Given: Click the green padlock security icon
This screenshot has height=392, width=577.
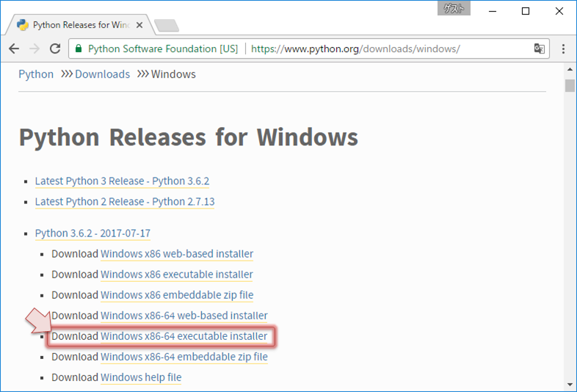Looking at the screenshot, I should [x=79, y=49].
